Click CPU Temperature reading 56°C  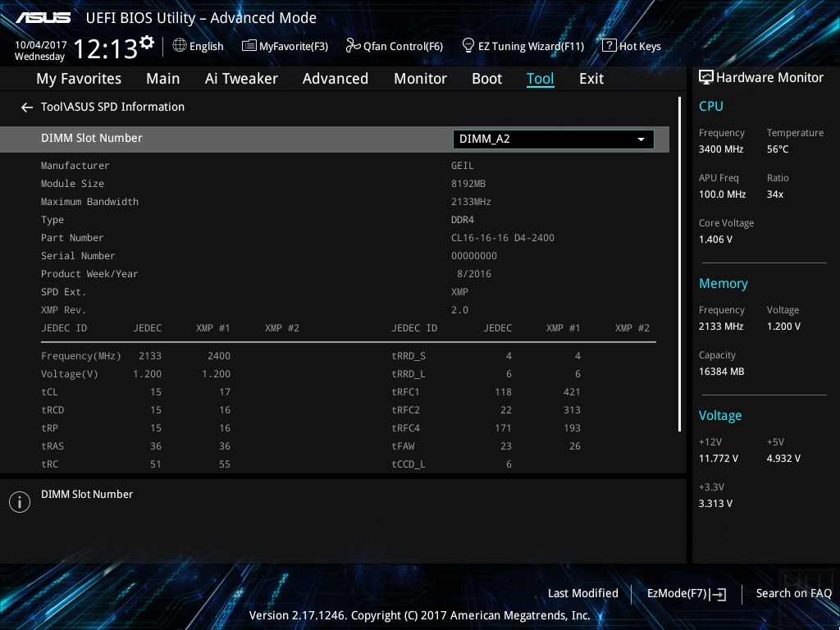[x=778, y=149]
